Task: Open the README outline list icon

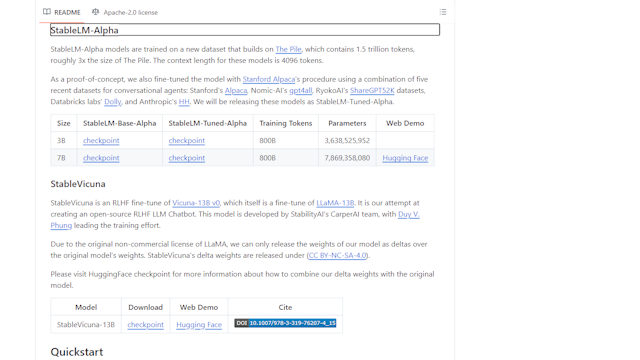Action: coord(443,12)
